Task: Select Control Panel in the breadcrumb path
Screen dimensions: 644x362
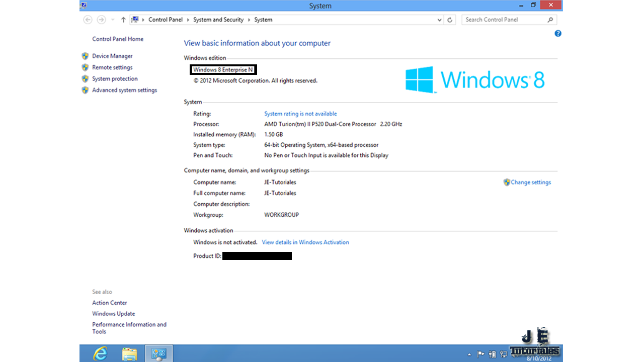Action: (x=166, y=20)
